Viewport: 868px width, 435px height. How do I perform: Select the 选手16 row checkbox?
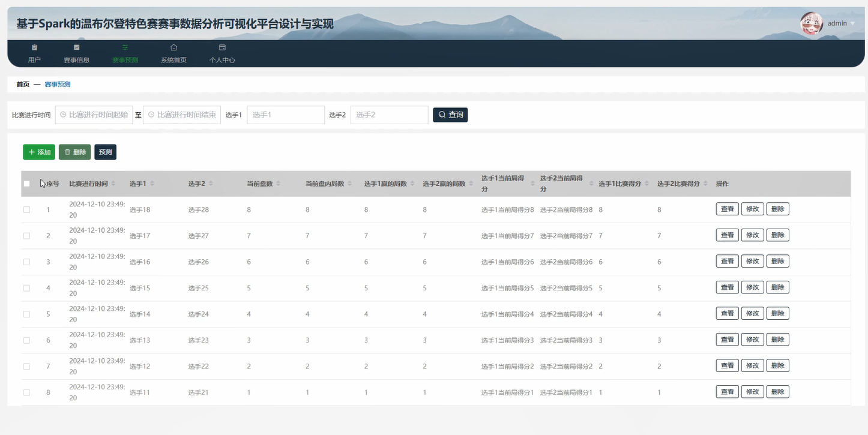[x=26, y=262]
